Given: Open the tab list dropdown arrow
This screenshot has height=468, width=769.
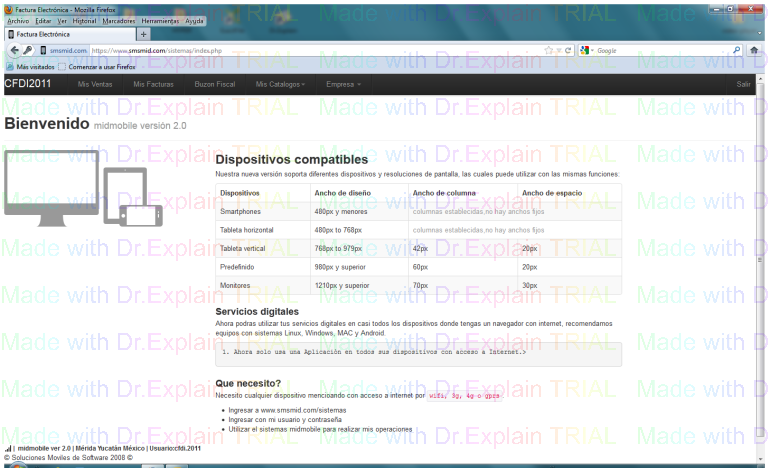Looking at the screenshot, I should [x=759, y=34].
